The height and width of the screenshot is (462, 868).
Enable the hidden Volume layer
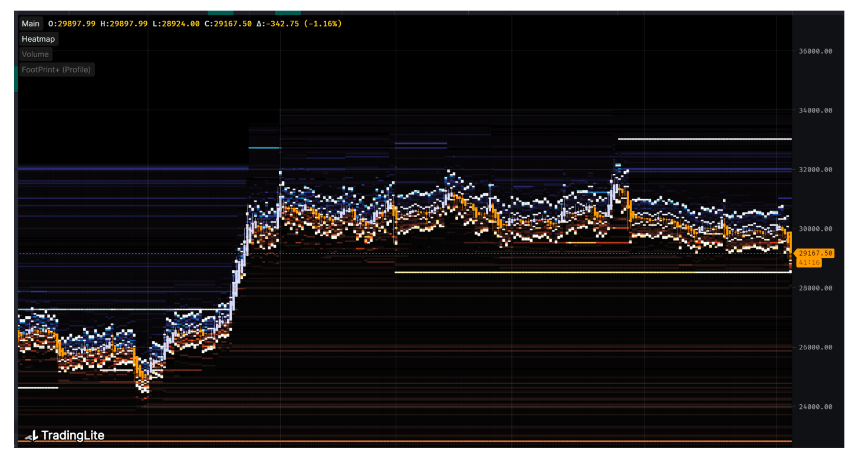point(35,54)
